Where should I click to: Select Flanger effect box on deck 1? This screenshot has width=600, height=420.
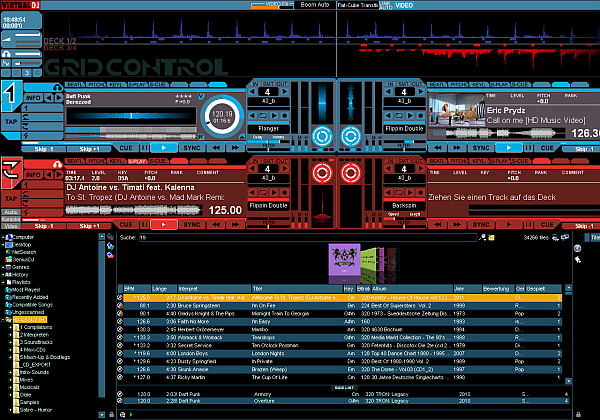268,129
